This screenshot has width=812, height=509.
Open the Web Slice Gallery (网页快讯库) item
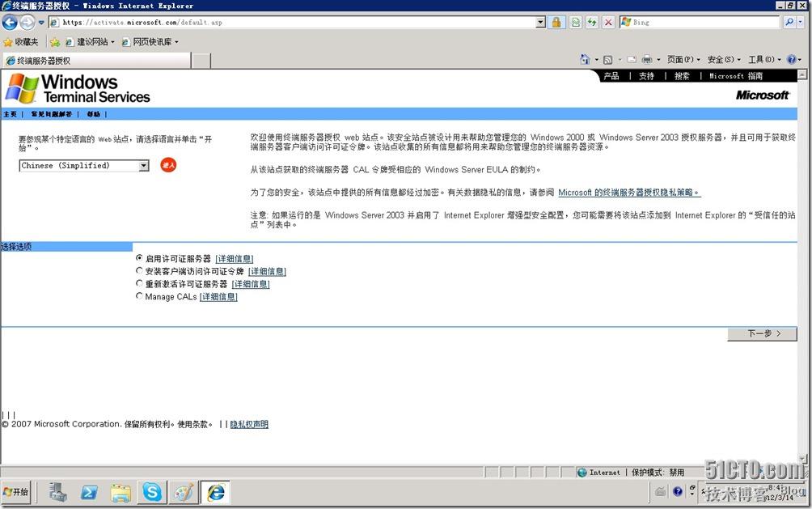[x=150, y=42]
